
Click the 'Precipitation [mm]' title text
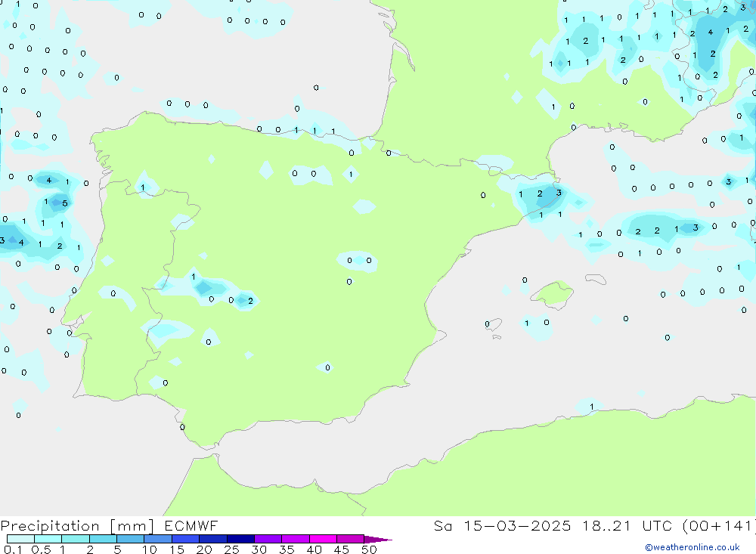pos(77,526)
